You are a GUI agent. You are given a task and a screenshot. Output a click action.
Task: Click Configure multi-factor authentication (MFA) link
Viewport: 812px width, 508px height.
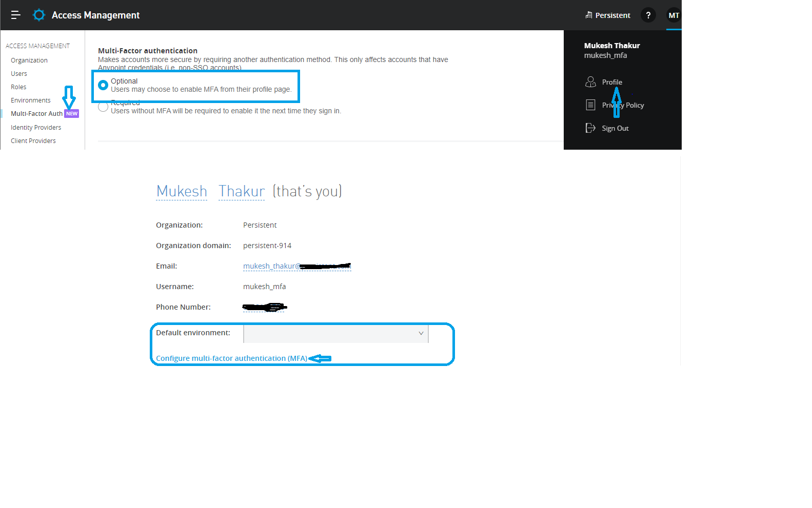click(x=232, y=358)
